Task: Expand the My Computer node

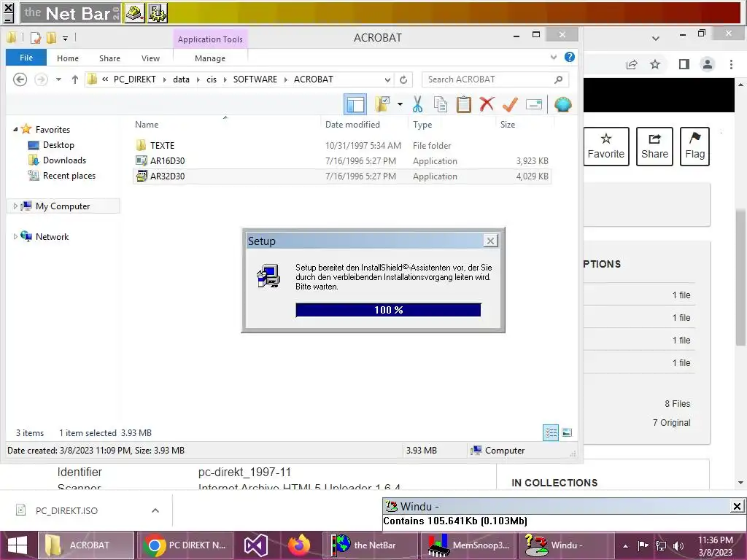Action: point(15,206)
